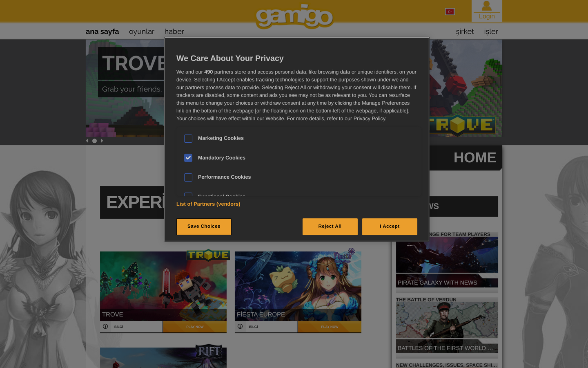This screenshot has height=368, width=588.
Task: Click the Performance Cookies label
Action: pos(225,177)
